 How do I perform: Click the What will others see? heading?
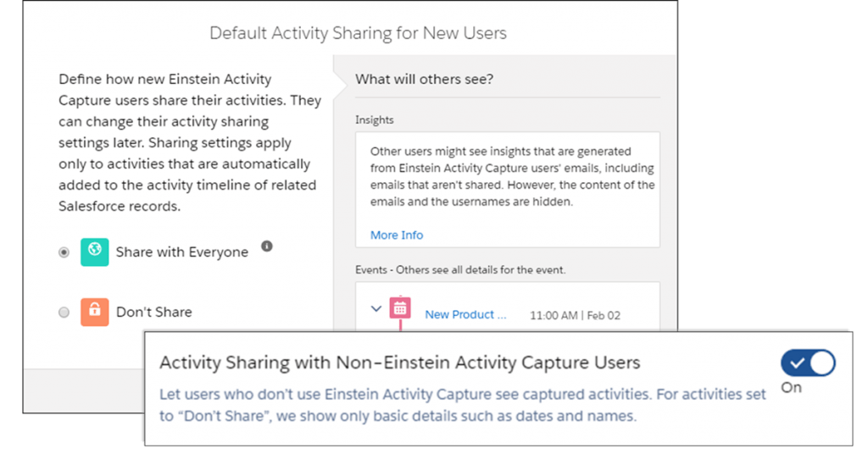424,79
